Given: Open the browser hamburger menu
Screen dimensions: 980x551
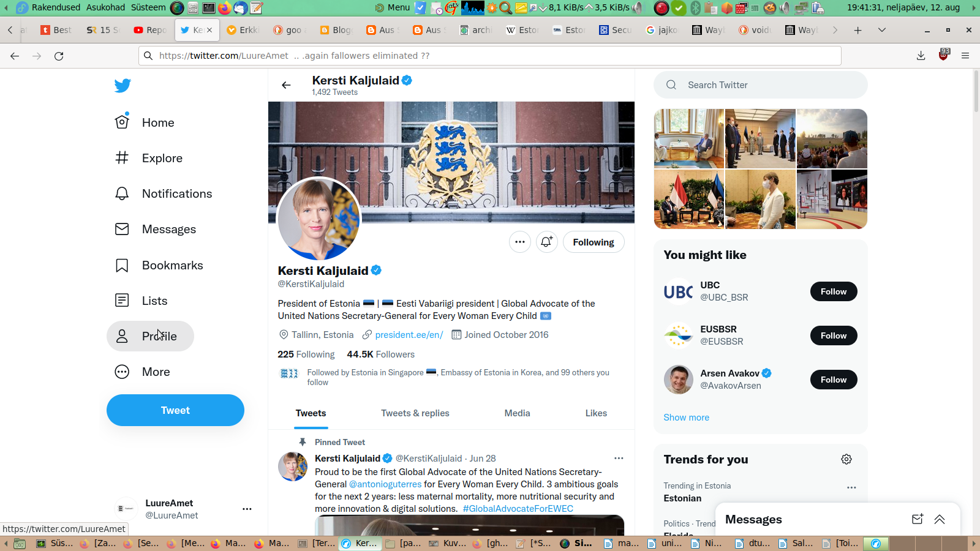Looking at the screenshot, I should click(x=965, y=56).
